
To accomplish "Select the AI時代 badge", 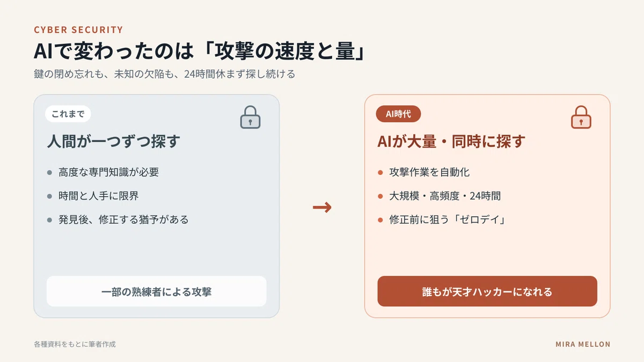I will point(399,114).
